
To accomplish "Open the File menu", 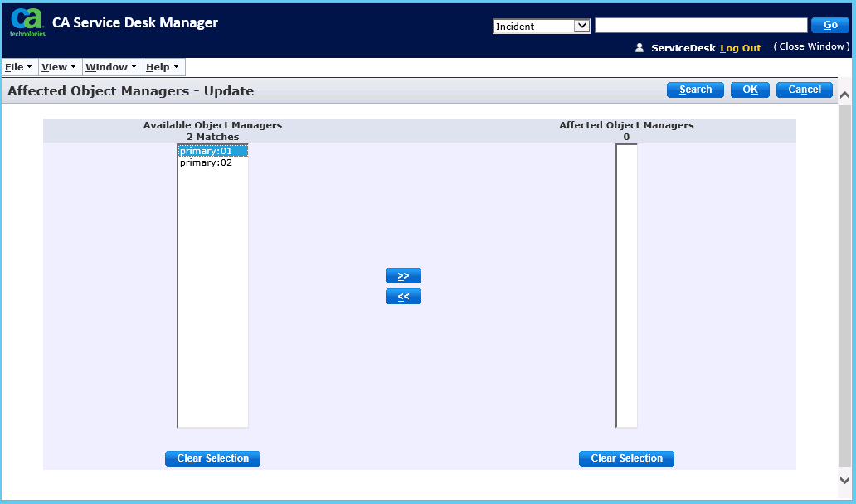I will click(18, 67).
